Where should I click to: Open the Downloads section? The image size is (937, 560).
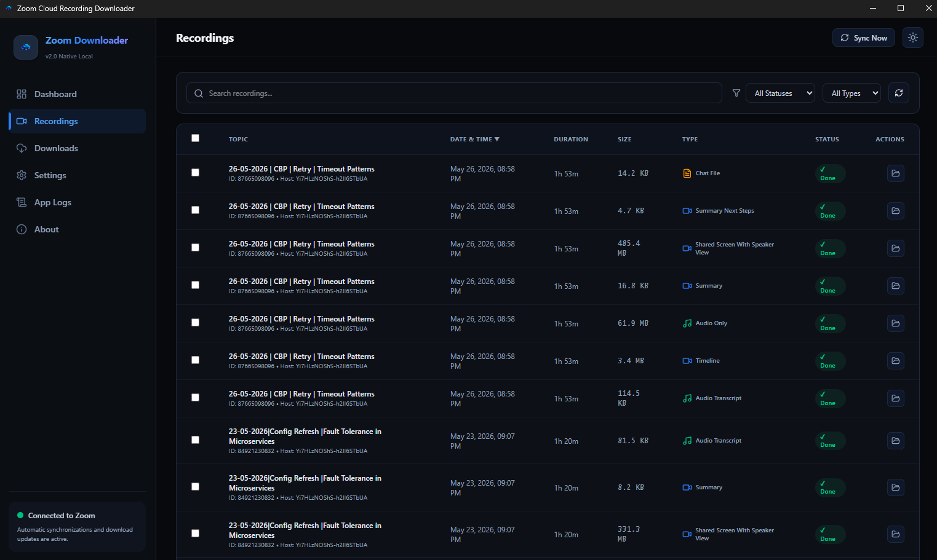coord(77,148)
